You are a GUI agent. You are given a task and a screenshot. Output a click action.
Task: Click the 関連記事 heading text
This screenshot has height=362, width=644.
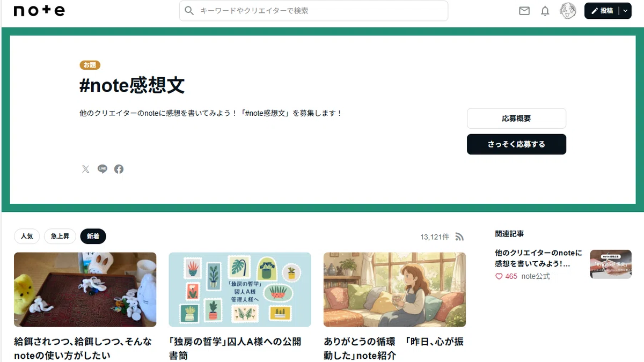pyautogui.click(x=509, y=234)
